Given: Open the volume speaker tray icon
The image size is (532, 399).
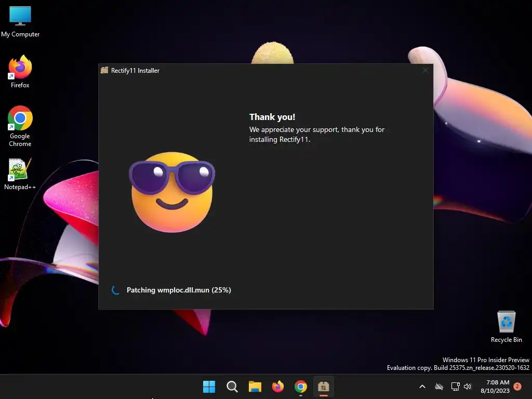Looking at the screenshot, I should pos(468,387).
